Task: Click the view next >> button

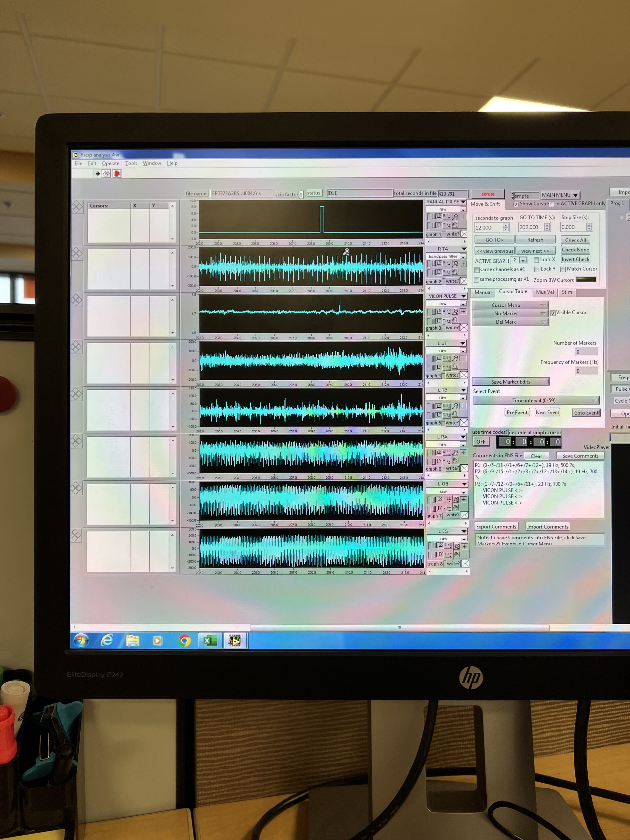Action: click(535, 251)
